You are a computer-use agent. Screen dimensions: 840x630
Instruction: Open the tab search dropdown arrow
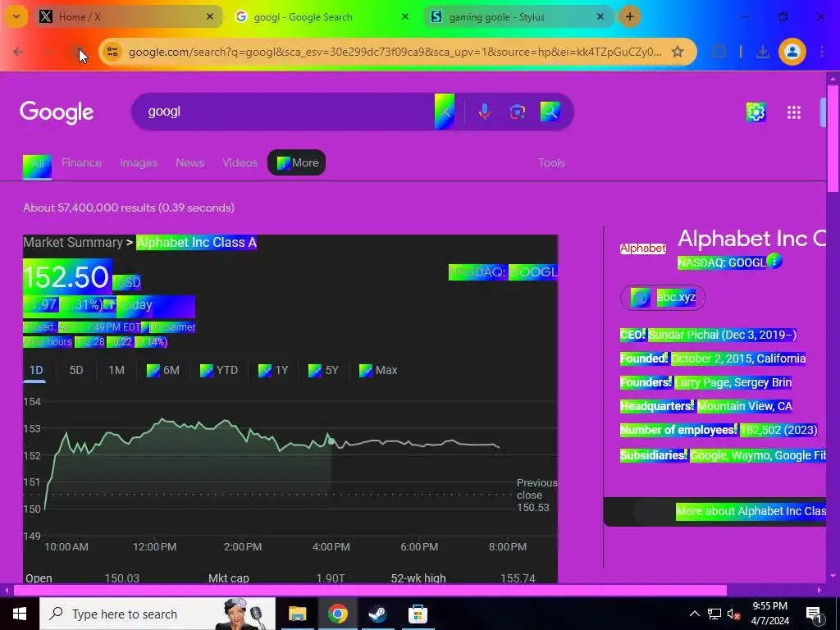[16, 16]
